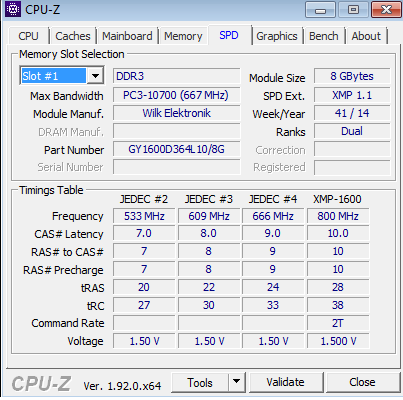Open the Caches tab
Screen dimensions: 403x400
pos(73,36)
